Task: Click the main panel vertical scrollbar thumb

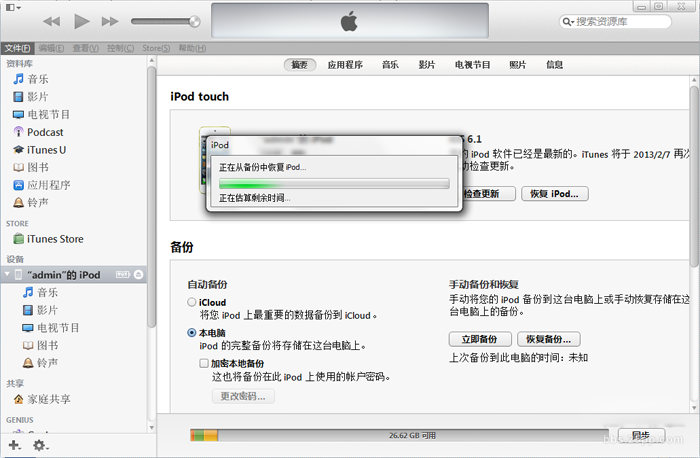Action: (x=694, y=177)
